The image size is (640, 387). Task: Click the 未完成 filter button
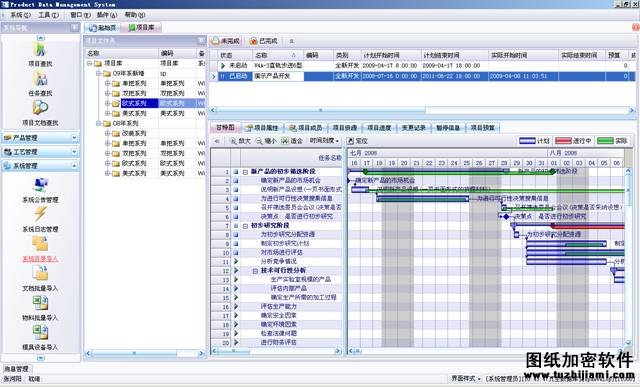click(226, 41)
